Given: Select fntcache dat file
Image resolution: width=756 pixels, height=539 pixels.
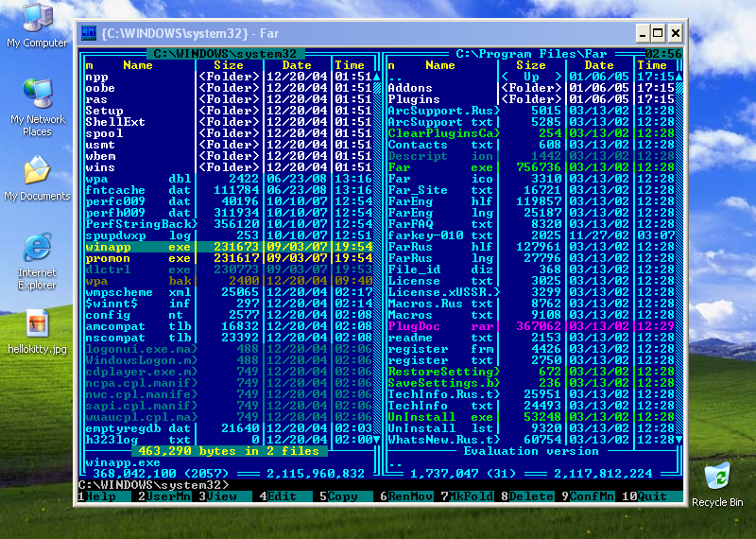Looking at the screenshot, I should pos(229,190).
